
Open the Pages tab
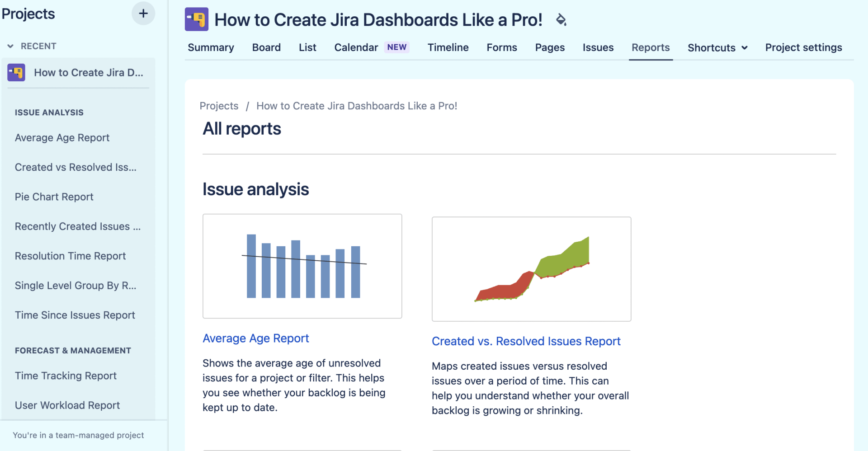pos(550,47)
